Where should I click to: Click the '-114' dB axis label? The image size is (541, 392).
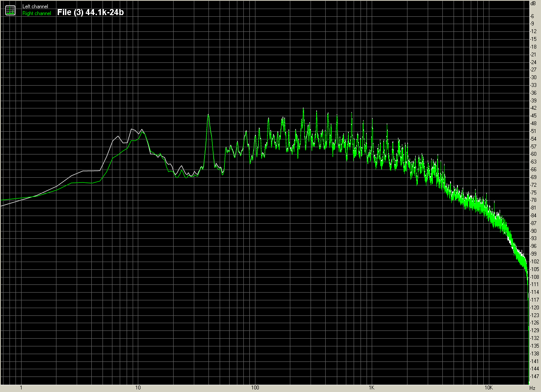click(535, 292)
